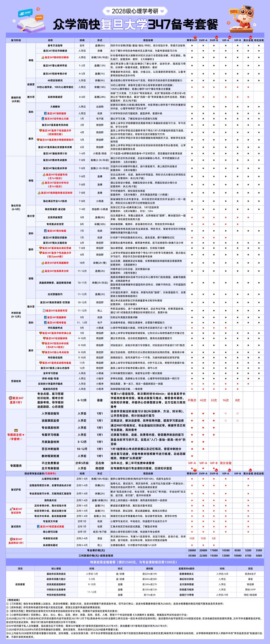Viewport: 270px width, 644px height.
Task: Click the 高效背诵营·速记版 row name
Action: click(x=55, y=209)
